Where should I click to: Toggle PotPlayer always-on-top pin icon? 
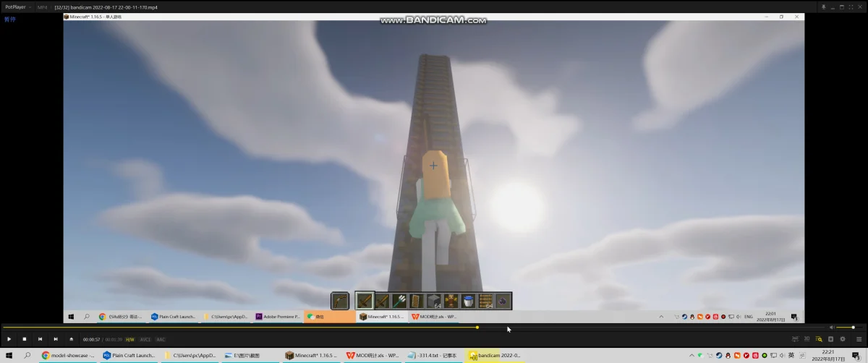[x=823, y=7]
